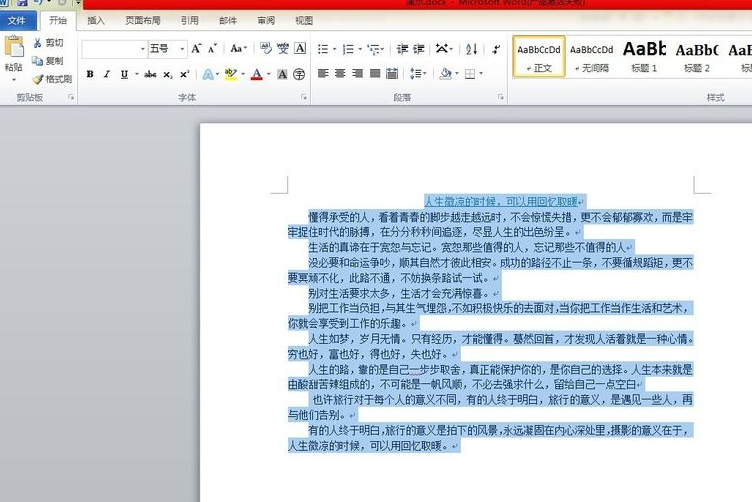Click the Asian Layout icon
Image resolution: width=752 pixels, height=502 pixels.
[x=442, y=48]
